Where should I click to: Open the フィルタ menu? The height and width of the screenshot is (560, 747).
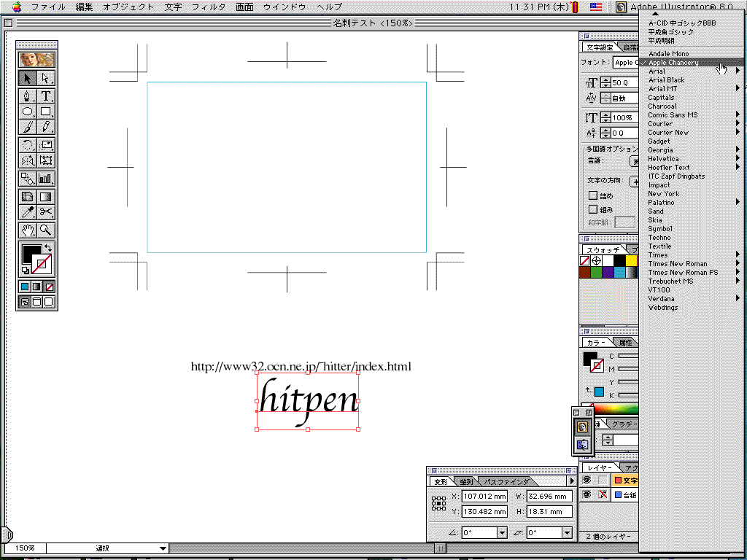209,7
